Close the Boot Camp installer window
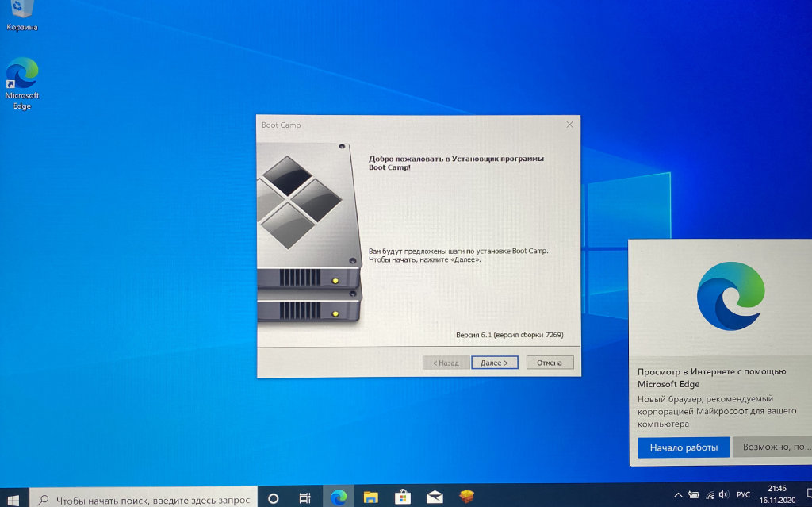The height and width of the screenshot is (507, 812). point(569,125)
